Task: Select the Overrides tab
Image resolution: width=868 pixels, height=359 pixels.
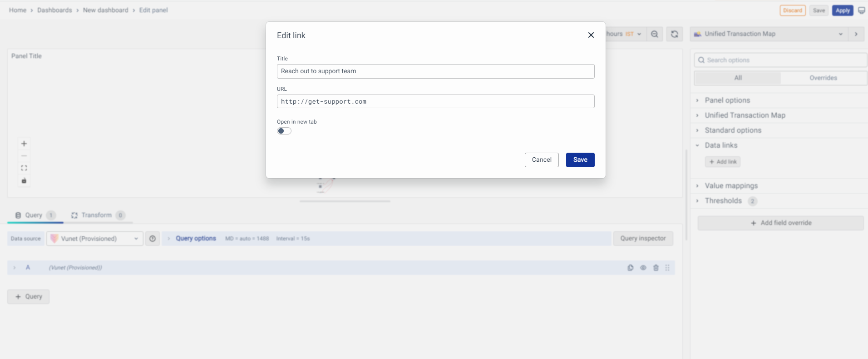Action: click(x=823, y=78)
